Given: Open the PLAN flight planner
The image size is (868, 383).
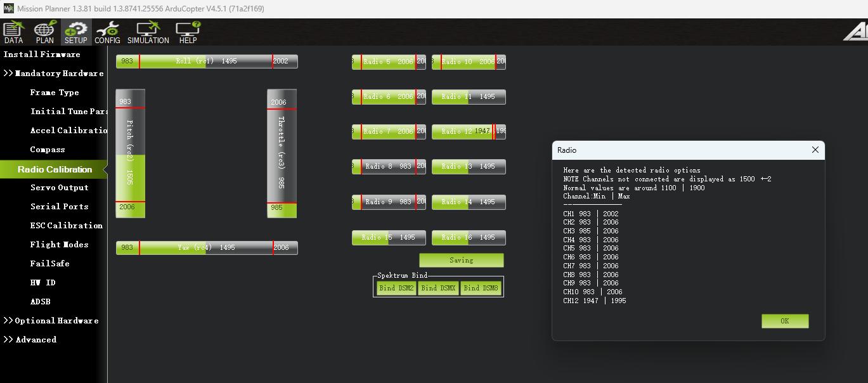Looking at the screenshot, I should coord(44,32).
